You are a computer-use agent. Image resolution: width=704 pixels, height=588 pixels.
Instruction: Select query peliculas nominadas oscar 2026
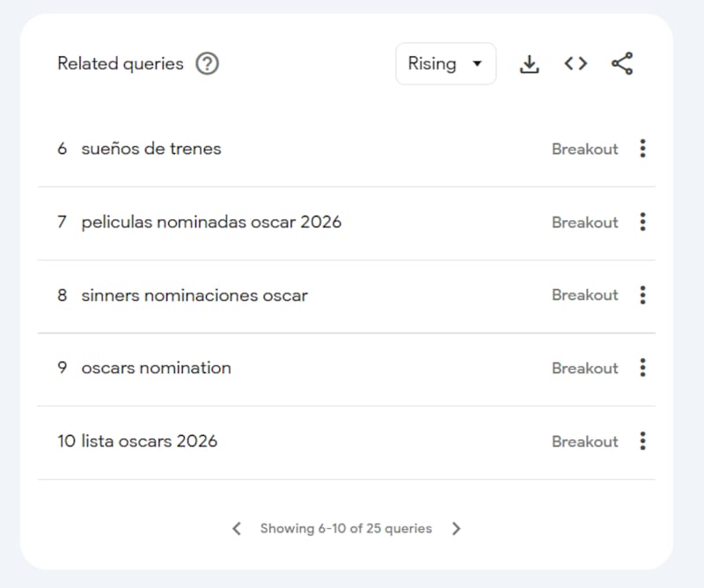point(211,222)
